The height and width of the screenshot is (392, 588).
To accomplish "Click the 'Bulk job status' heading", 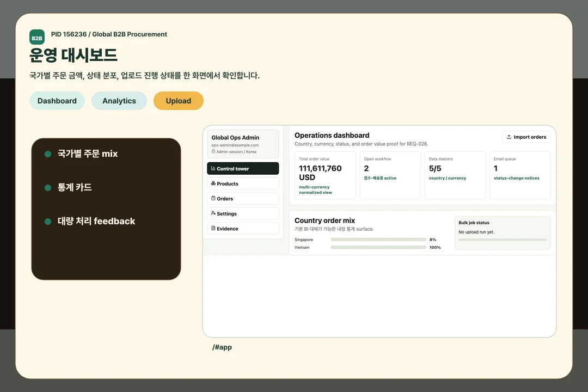I will pyautogui.click(x=474, y=223).
